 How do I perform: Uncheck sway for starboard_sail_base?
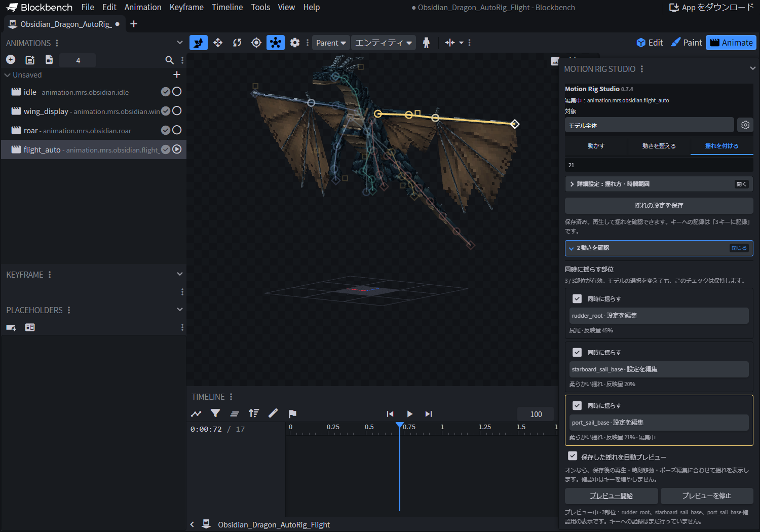577,352
